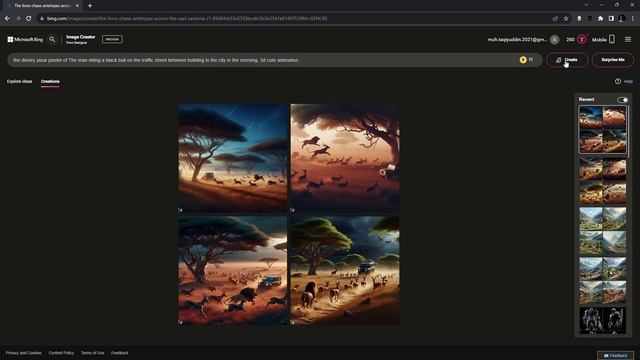Image resolution: width=640 pixels, height=360 pixels.
Task: Open Microsoft Rewards medal icon
Action: (x=582, y=39)
